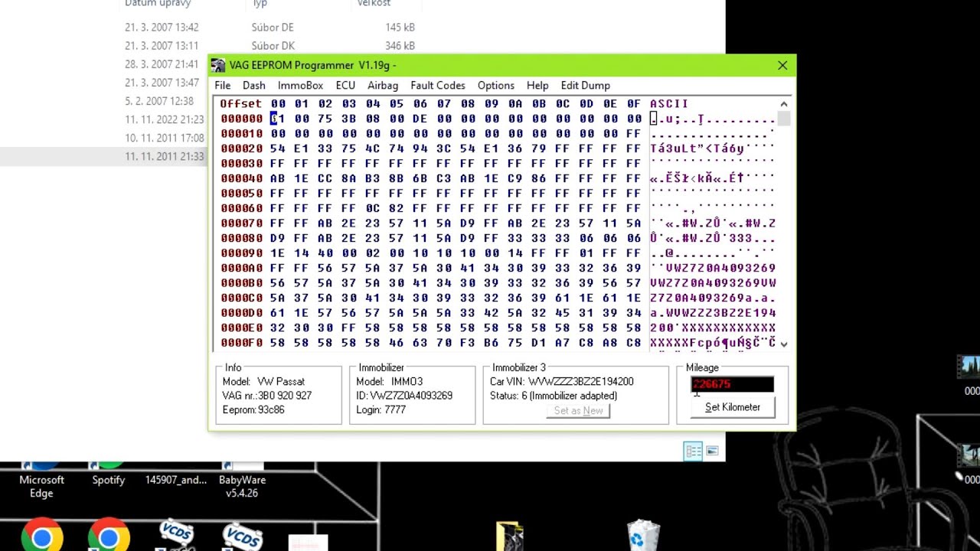This screenshot has height=551, width=980.
Task: Select Explorer file of type Súbor DK
Action: [273, 46]
